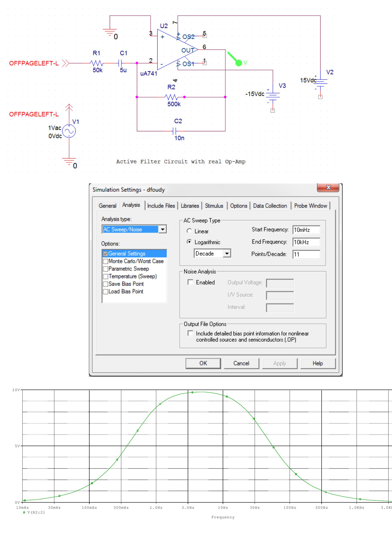Open the Include Files tab
The width and height of the screenshot is (392, 550).
[x=161, y=206]
